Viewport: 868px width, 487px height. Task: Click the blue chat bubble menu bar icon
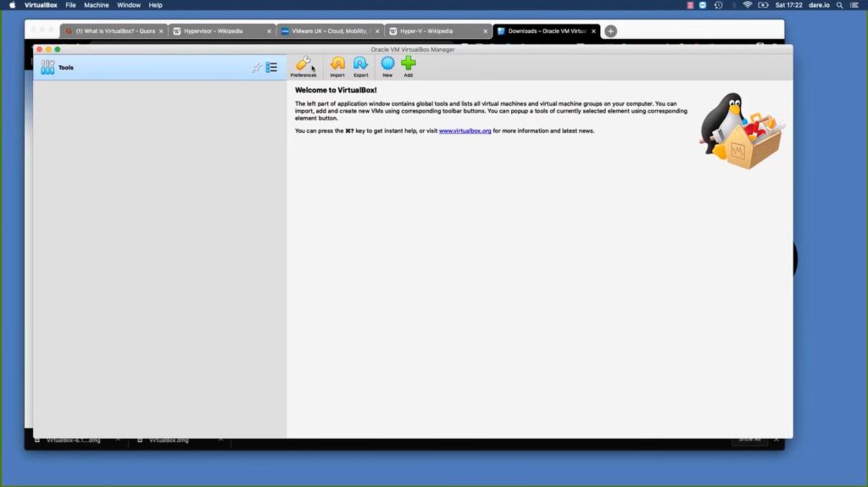pyautogui.click(x=703, y=5)
